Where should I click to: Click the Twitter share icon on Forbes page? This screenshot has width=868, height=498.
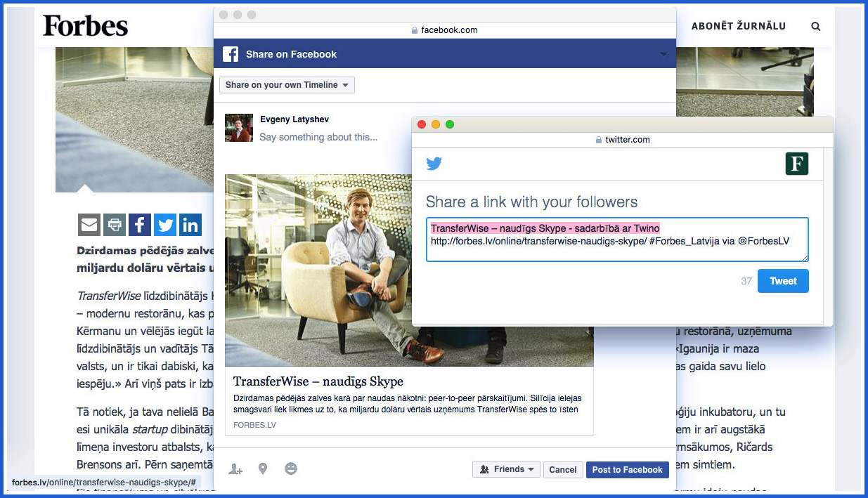165,225
